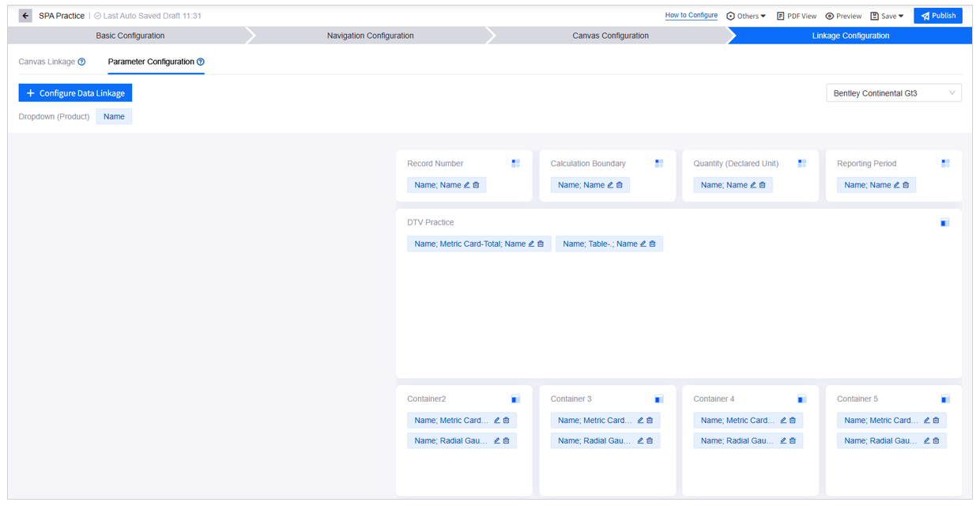Open the Bentley Continental Gt3 dropdown

(x=893, y=93)
